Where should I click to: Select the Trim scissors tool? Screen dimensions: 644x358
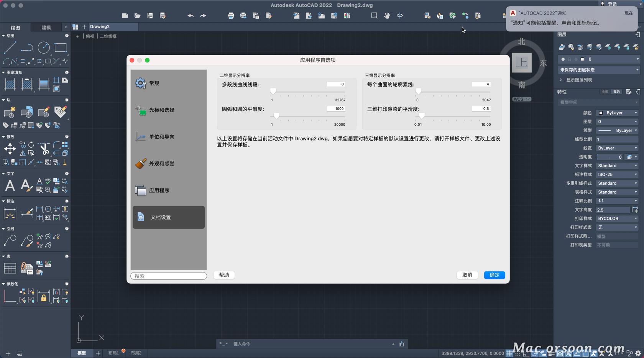[x=44, y=148]
